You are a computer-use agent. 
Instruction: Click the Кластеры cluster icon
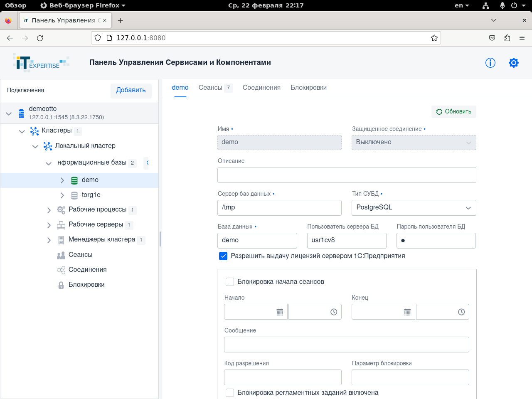pos(34,131)
